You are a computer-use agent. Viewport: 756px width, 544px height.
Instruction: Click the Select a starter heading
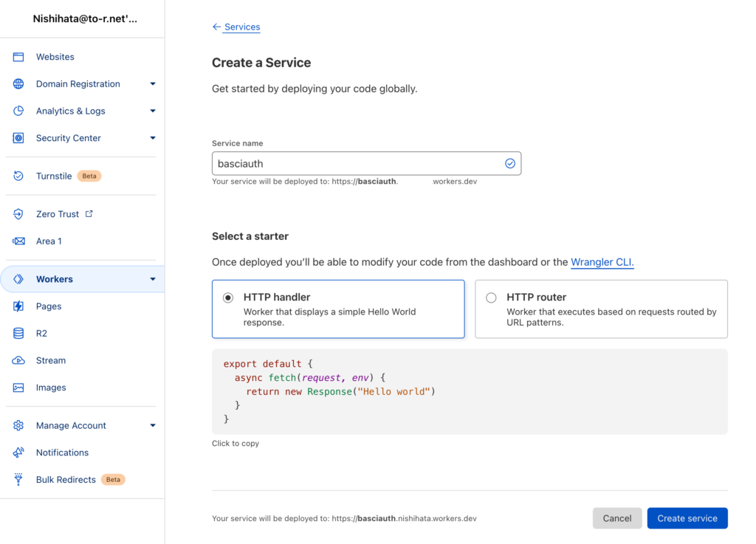tap(250, 236)
